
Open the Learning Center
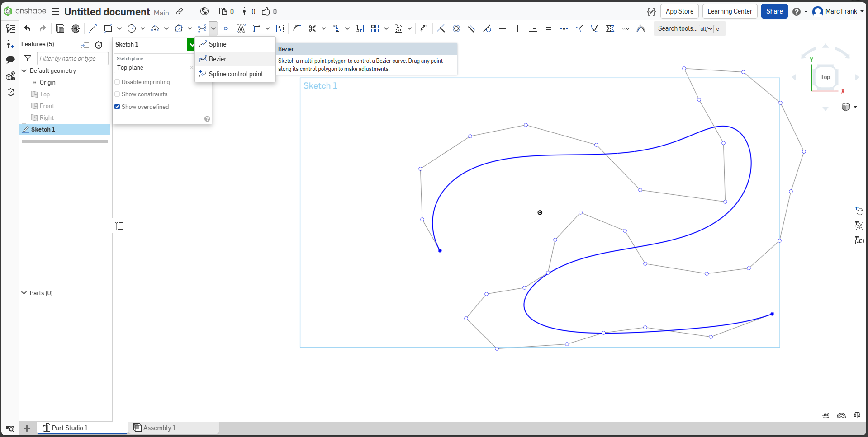[x=729, y=11]
